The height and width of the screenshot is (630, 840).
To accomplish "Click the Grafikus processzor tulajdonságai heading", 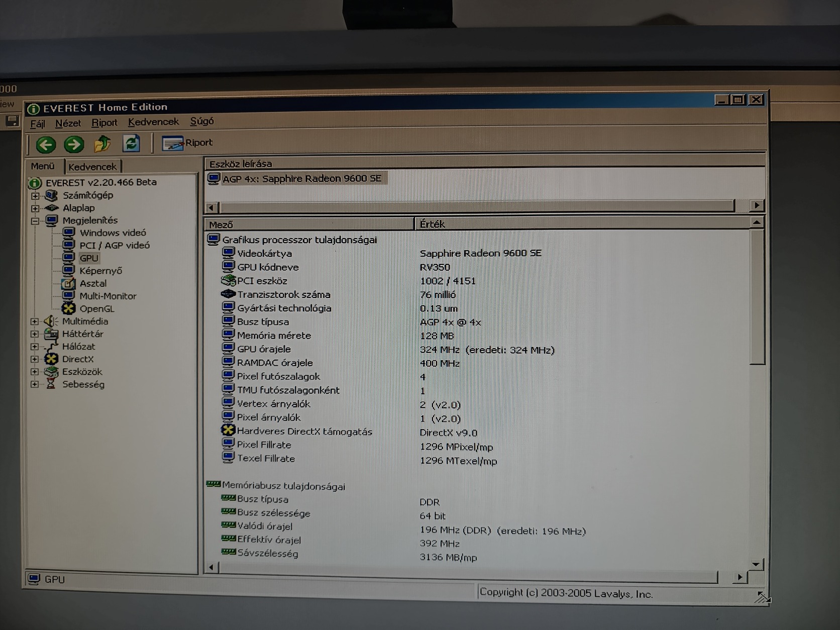I will [299, 240].
